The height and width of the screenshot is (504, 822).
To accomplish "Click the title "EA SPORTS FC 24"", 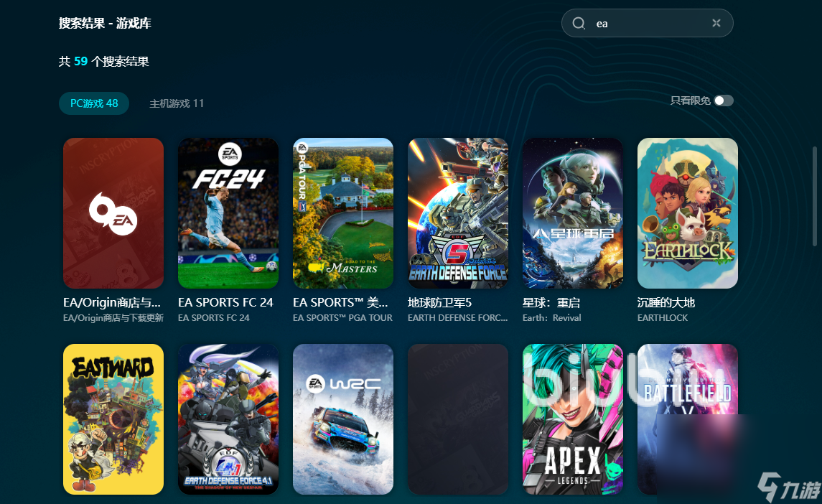I will tap(225, 302).
